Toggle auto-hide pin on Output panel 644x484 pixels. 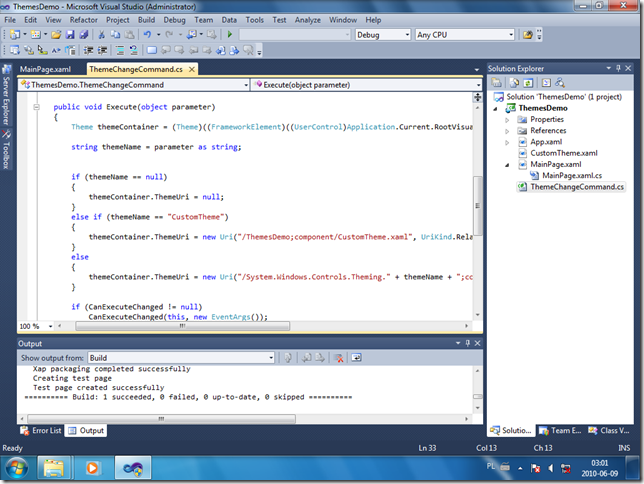coord(467,343)
